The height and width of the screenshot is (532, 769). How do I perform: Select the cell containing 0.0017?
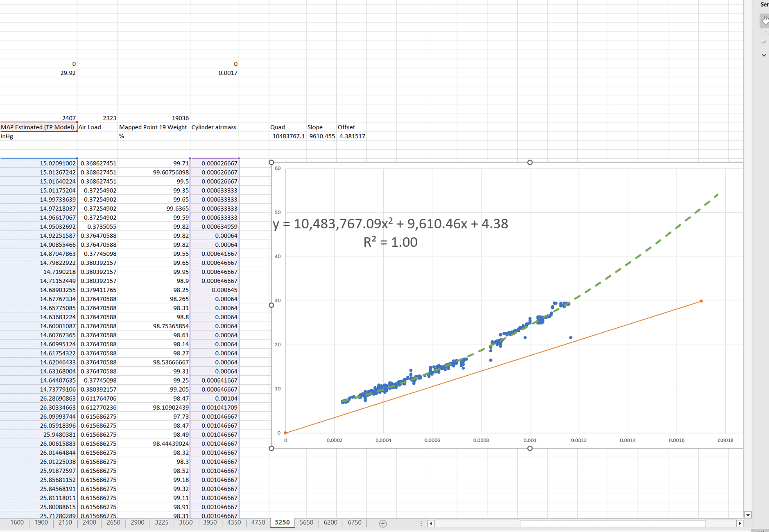point(215,73)
